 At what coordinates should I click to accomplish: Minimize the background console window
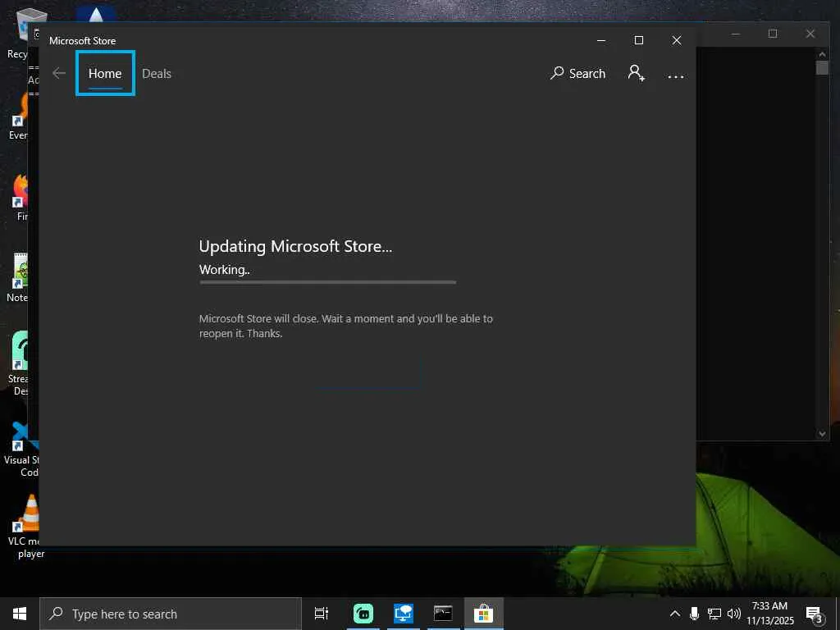click(x=736, y=34)
